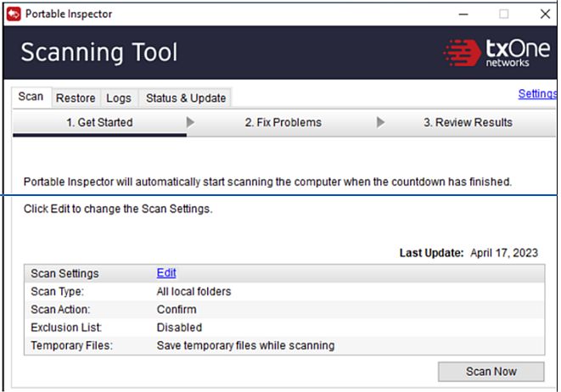The height and width of the screenshot is (392, 561).
Task: Open the Settings link
Action: 537,93
